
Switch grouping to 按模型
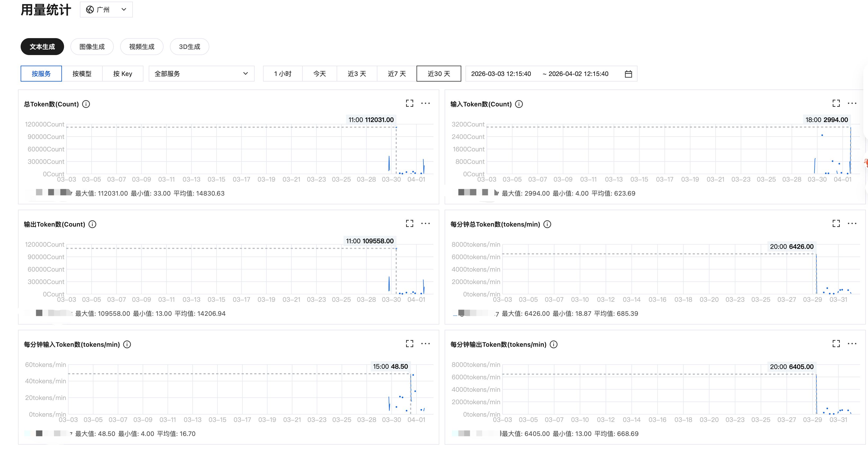pos(82,74)
